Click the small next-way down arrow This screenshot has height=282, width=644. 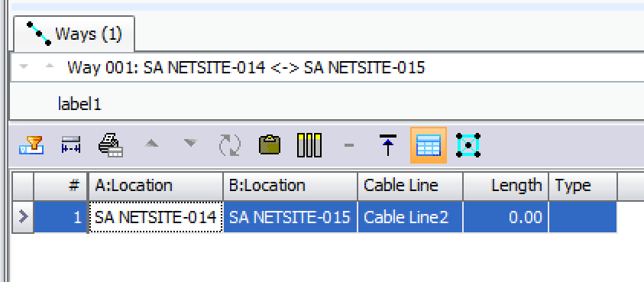[x=24, y=66]
